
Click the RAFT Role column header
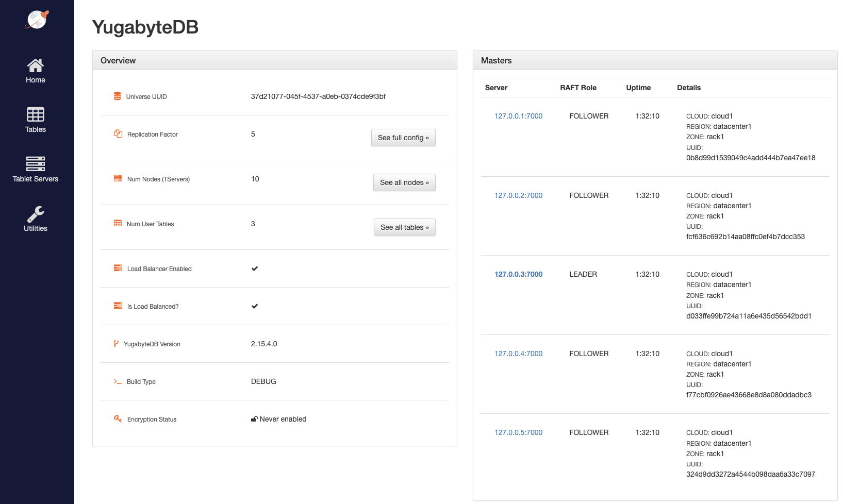578,88
